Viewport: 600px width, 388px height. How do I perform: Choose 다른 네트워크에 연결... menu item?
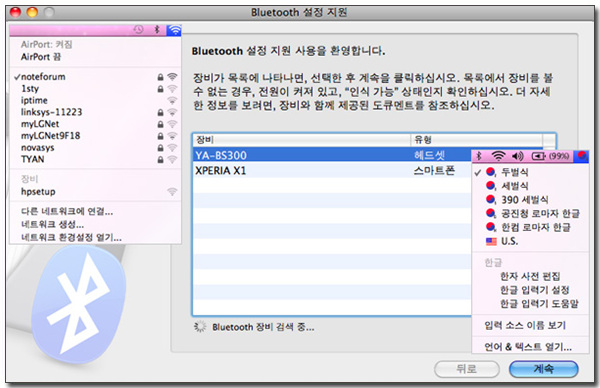tap(95, 211)
